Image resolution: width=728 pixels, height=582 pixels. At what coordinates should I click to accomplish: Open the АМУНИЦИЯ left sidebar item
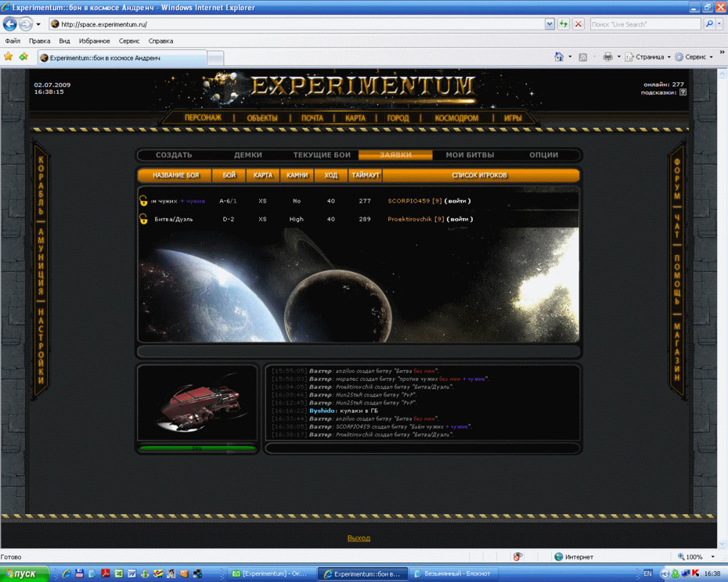pos(41,261)
